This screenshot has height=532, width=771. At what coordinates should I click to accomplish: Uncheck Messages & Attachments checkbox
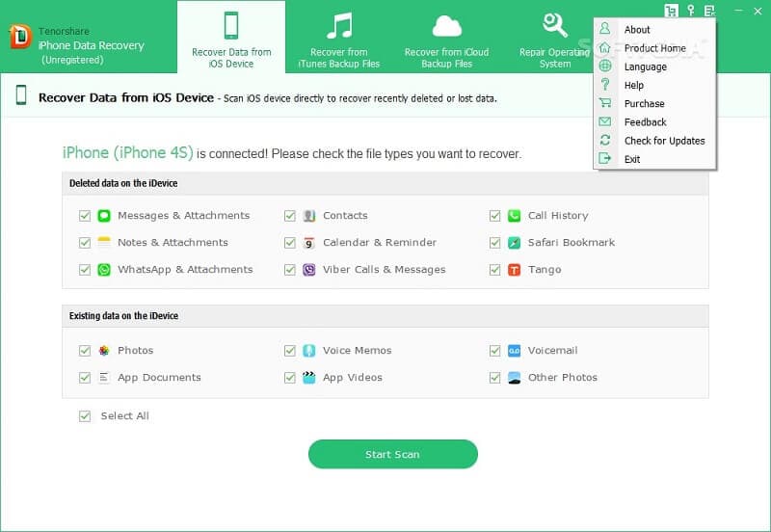click(x=85, y=216)
